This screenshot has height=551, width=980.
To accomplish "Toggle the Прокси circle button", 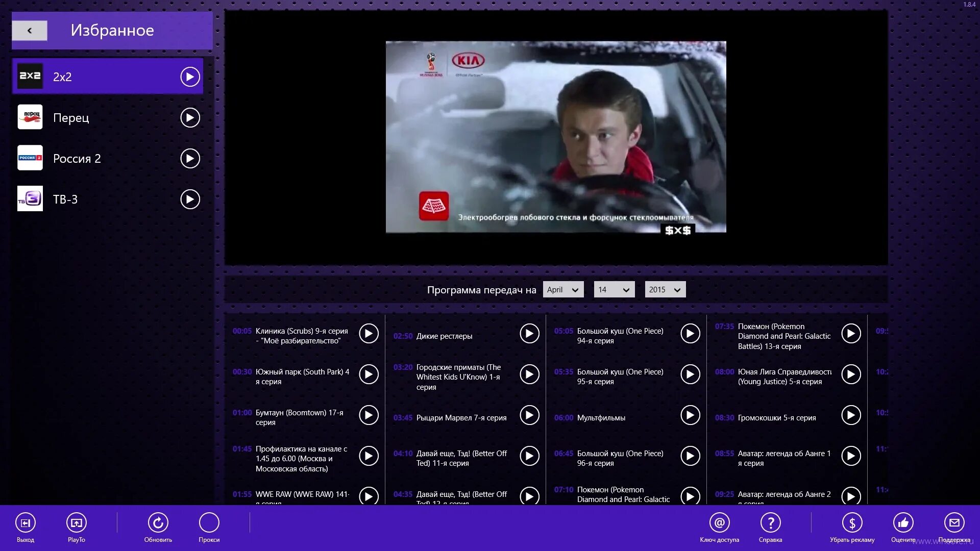I will tap(209, 523).
